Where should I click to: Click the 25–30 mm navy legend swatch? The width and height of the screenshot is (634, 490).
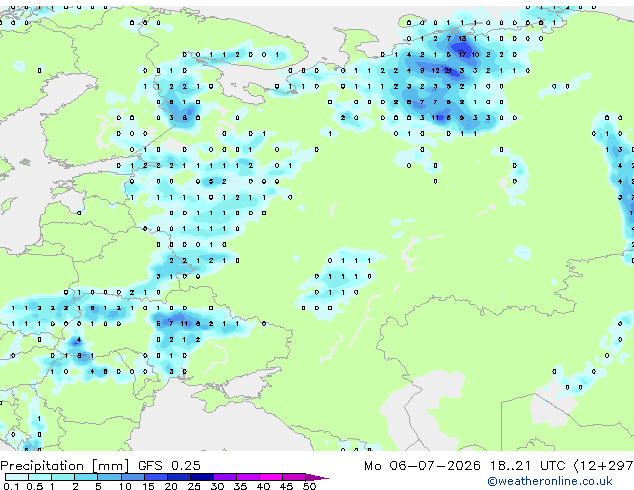pyautogui.click(x=202, y=477)
